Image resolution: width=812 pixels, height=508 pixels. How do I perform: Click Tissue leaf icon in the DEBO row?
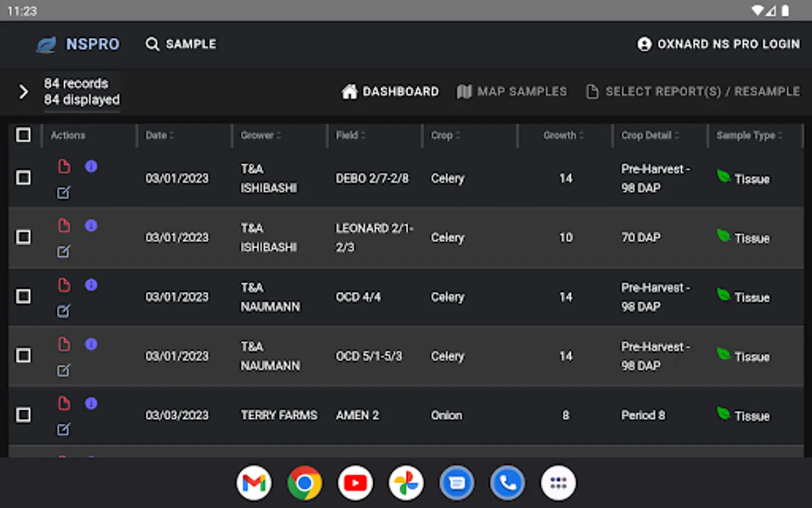point(723,176)
